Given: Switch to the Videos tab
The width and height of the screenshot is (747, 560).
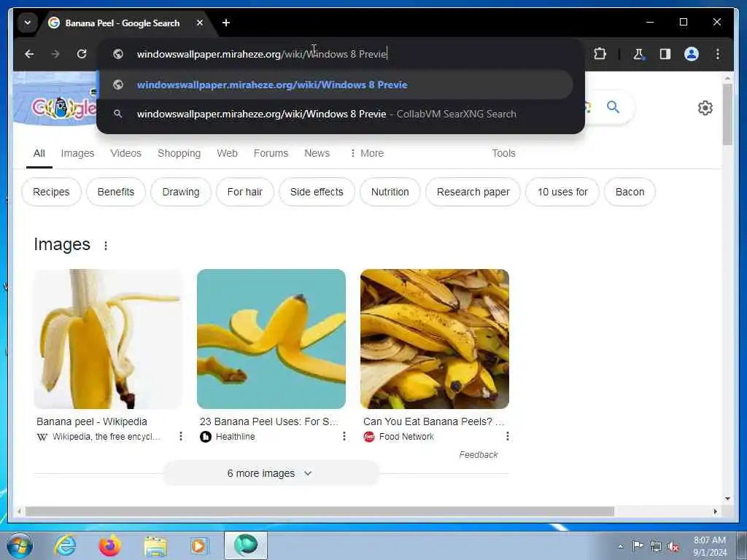Looking at the screenshot, I should click(125, 153).
